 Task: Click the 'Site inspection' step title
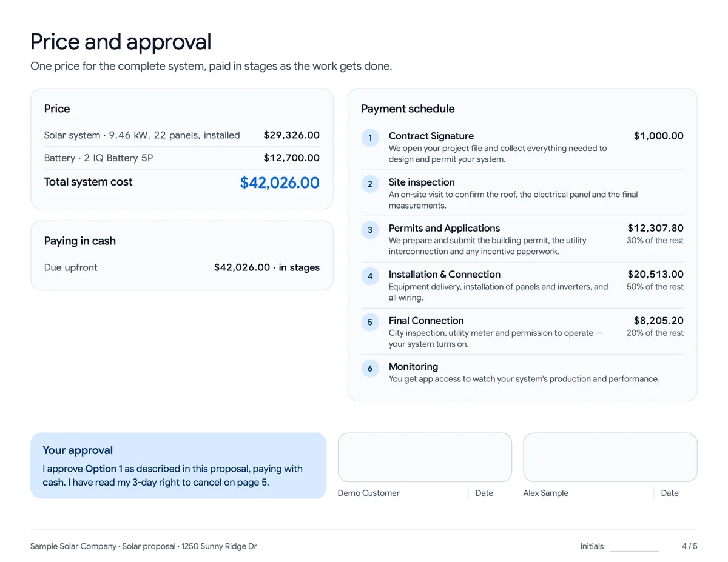422,182
